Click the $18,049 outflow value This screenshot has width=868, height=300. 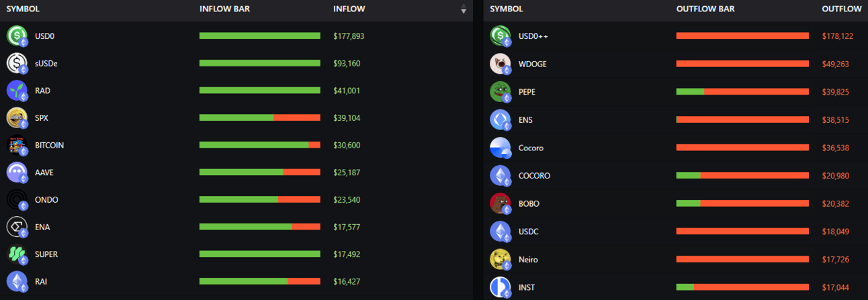(x=836, y=232)
